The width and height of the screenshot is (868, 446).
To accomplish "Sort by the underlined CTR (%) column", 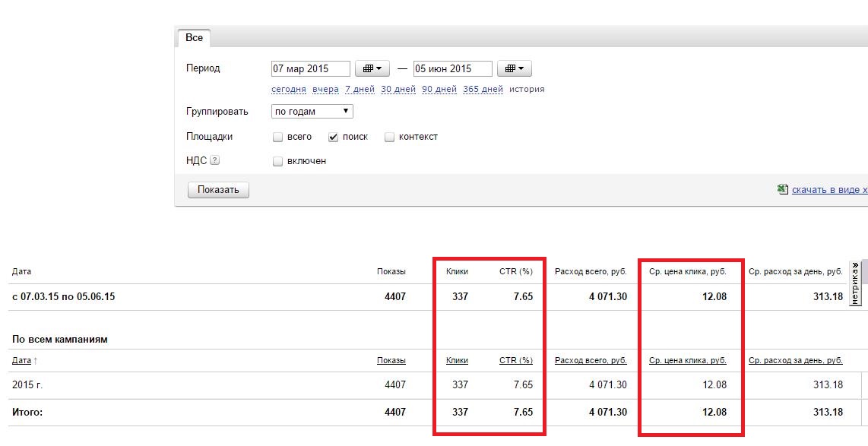I will 516,360.
